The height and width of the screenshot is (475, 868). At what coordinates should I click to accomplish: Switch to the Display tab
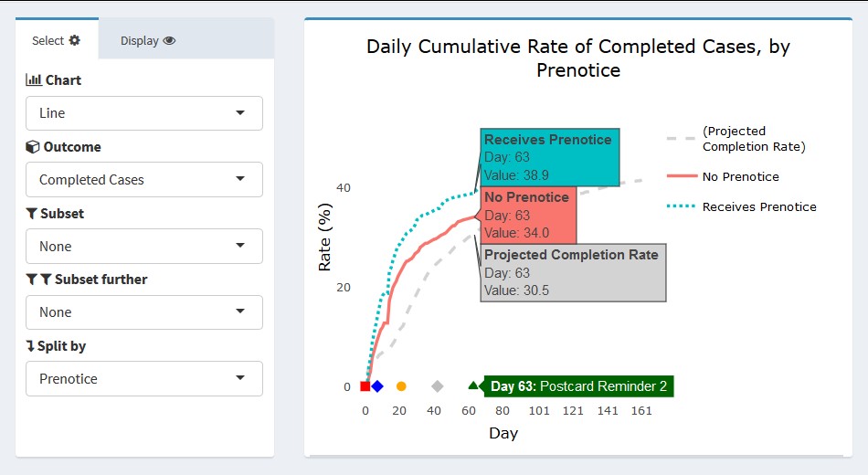pos(148,40)
